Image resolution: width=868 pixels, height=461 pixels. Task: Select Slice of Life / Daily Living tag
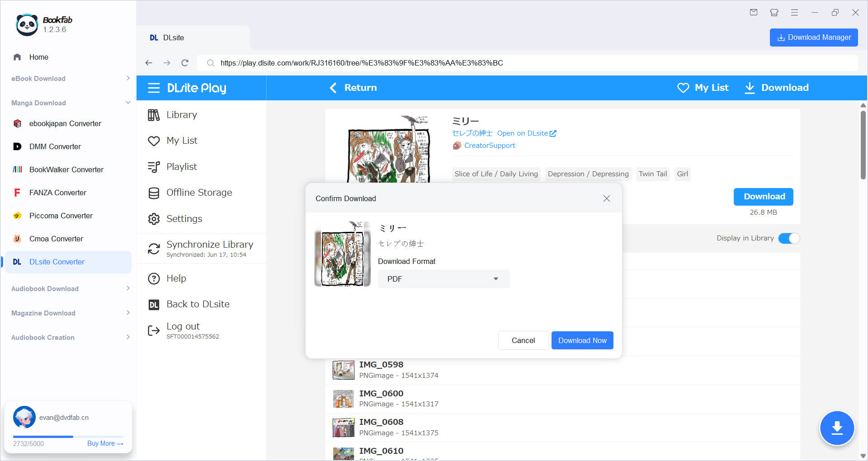(x=496, y=174)
